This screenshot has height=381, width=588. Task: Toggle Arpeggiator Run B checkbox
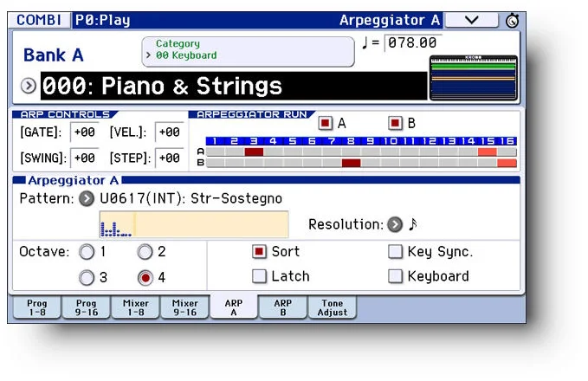[395, 123]
